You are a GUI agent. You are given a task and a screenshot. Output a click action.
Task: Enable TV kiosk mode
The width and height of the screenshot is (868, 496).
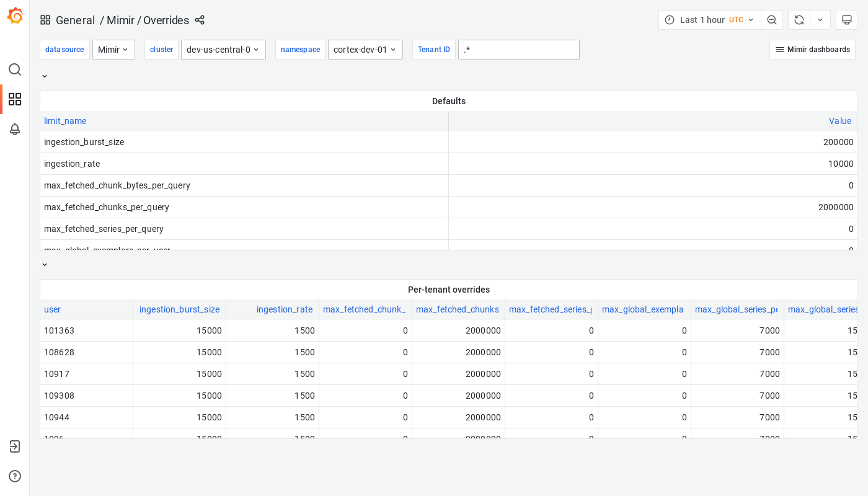point(847,19)
